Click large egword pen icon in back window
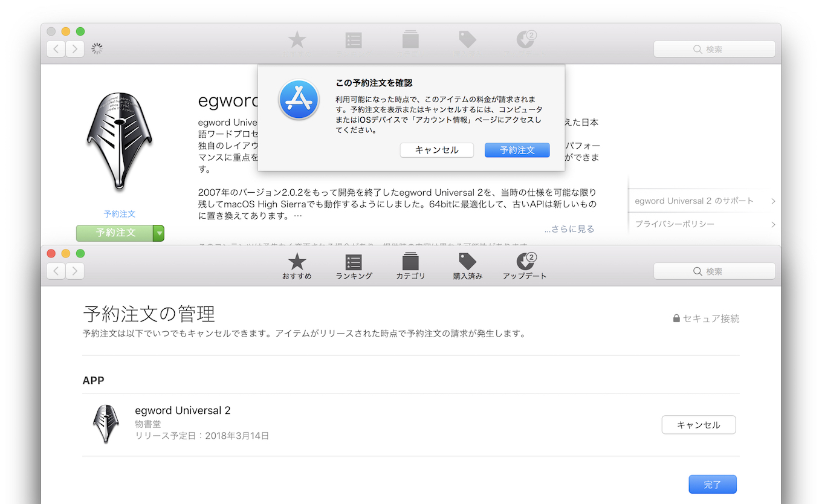The image size is (822, 504). pos(120,143)
